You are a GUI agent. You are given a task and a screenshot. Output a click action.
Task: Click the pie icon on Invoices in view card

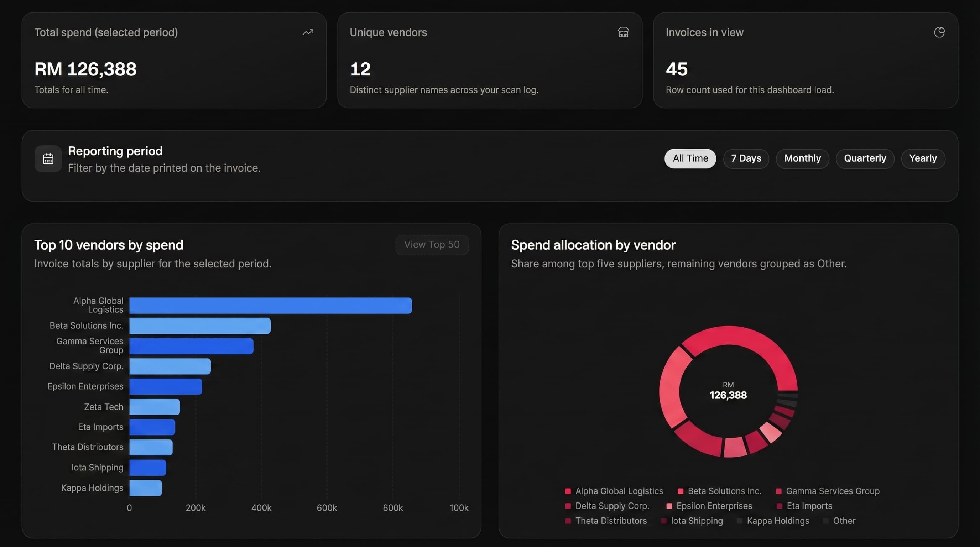(x=940, y=32)
